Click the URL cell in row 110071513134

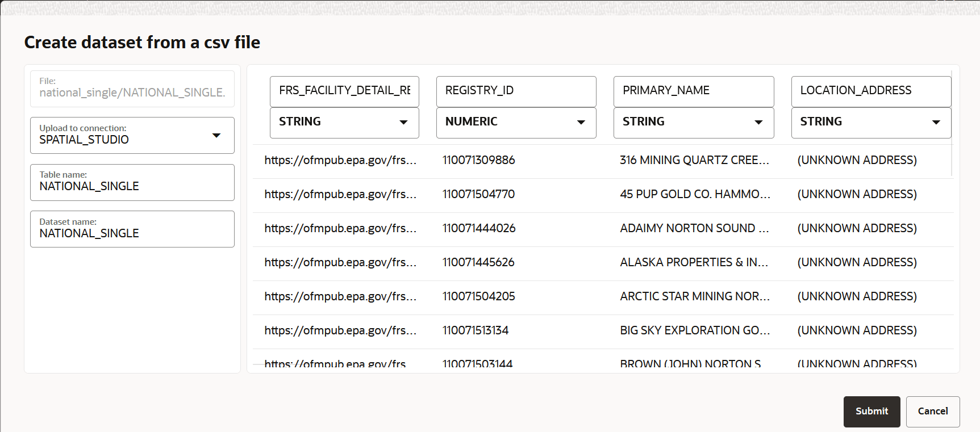(x=340, y=330)
